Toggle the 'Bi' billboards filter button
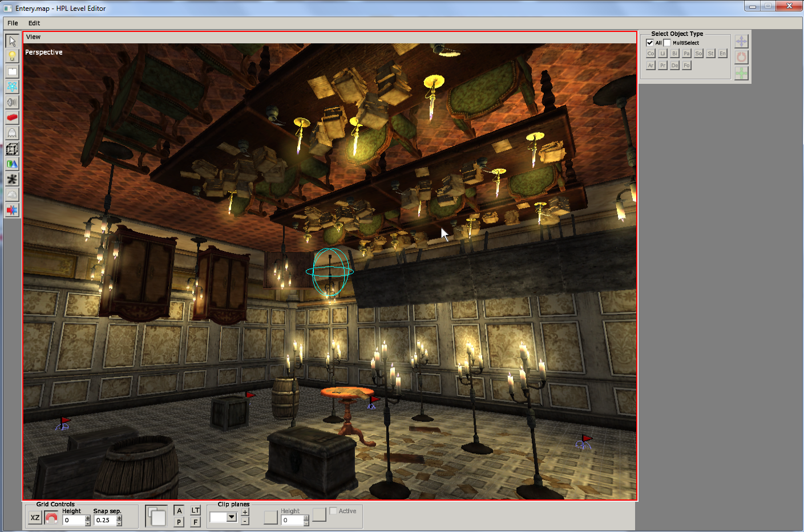 point(674,54)
